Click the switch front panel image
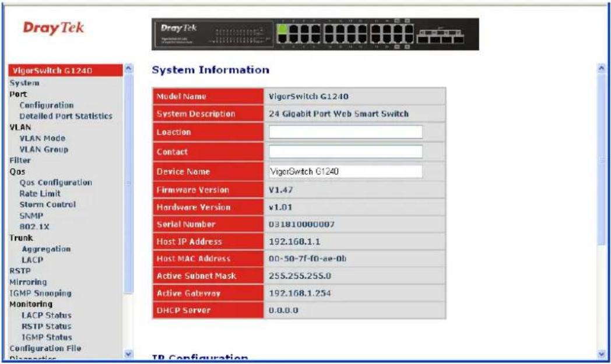611x364 pixels. coord(315,34)
